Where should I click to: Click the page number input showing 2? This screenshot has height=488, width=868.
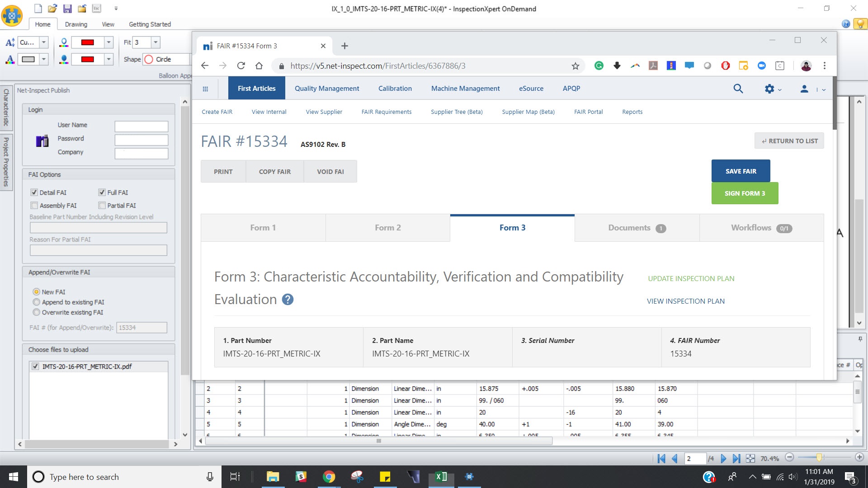click(x=696, y=458)
